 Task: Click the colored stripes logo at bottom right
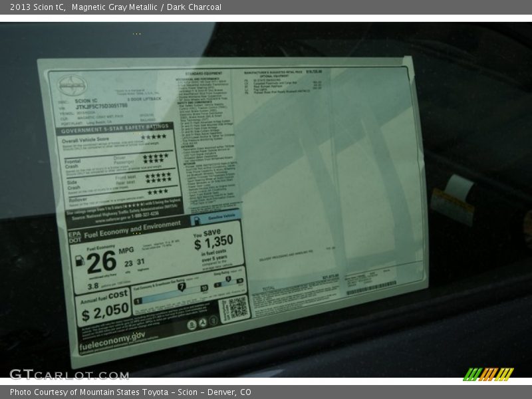(x=488, y=374)
